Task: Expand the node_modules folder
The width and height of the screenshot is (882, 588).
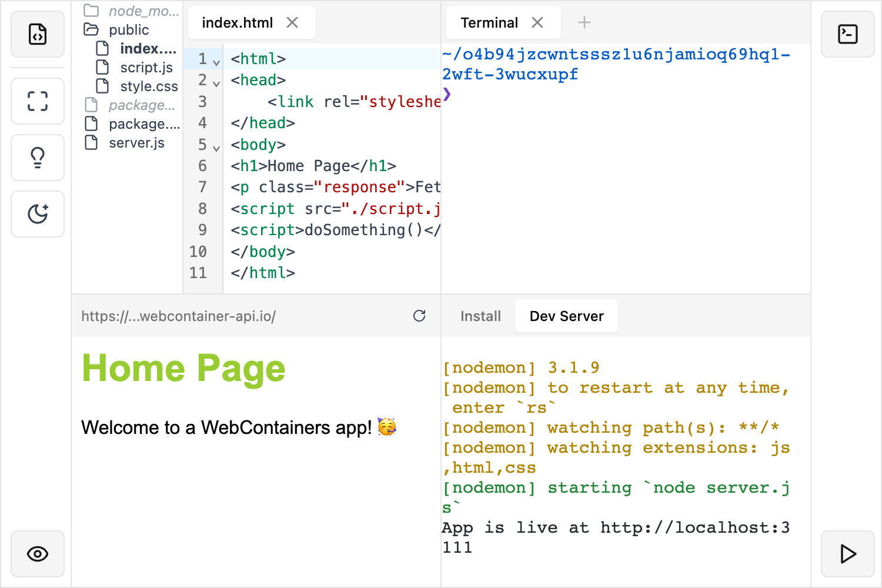Action: coord(143,11)
